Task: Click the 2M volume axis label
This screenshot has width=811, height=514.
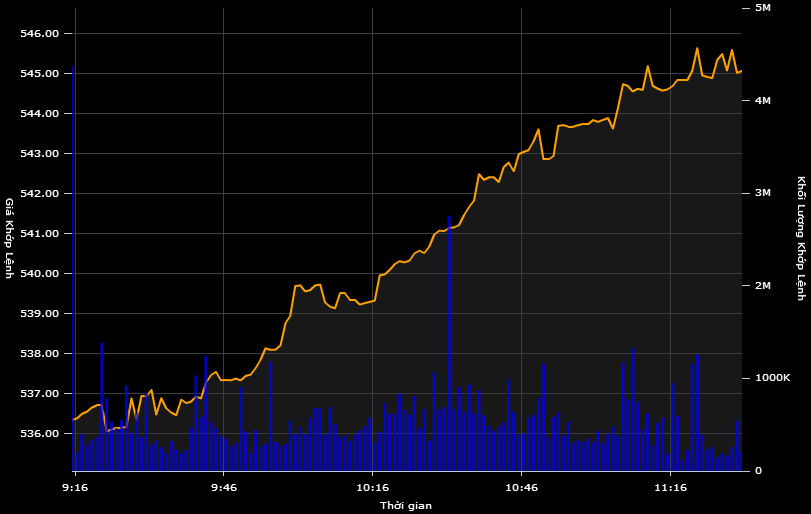Action: [763, 286]
